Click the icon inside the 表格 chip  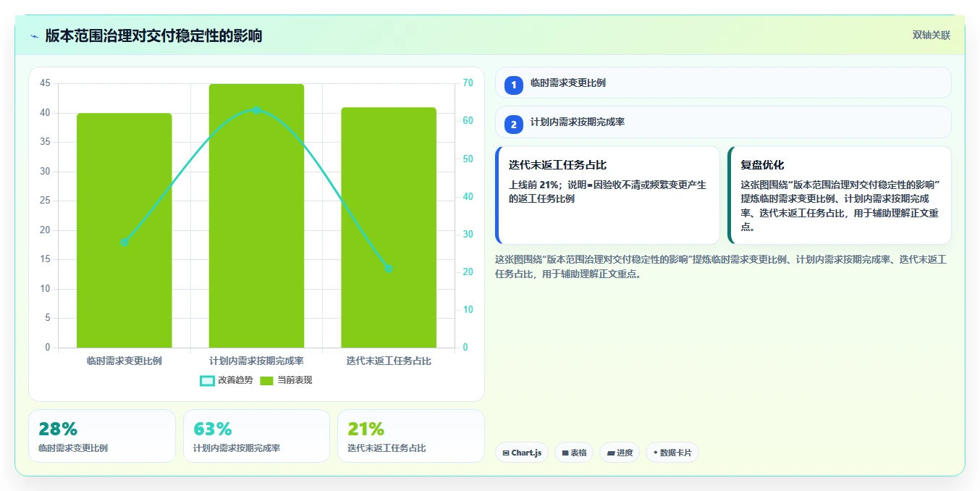point(565,453)
